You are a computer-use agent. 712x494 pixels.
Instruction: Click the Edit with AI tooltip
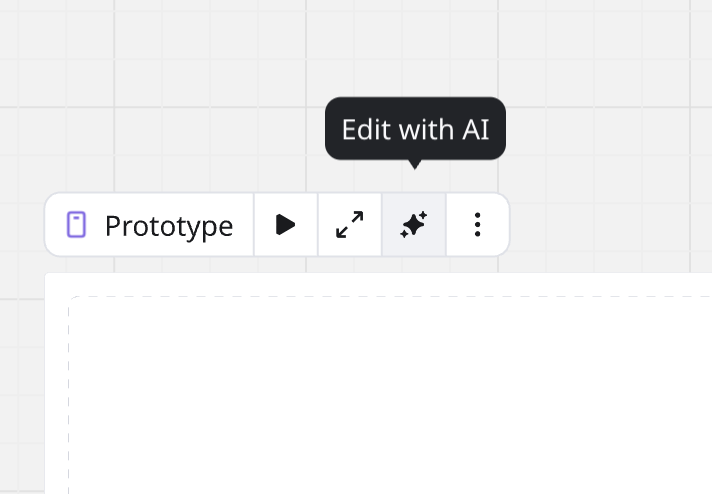click(x=415, y=129)
